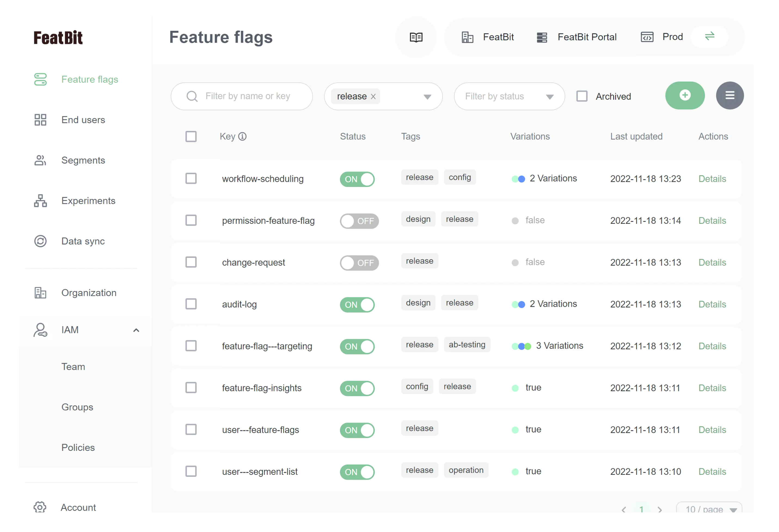
Task: Check the Archived checkbox
Action: [x=582, y=96]
